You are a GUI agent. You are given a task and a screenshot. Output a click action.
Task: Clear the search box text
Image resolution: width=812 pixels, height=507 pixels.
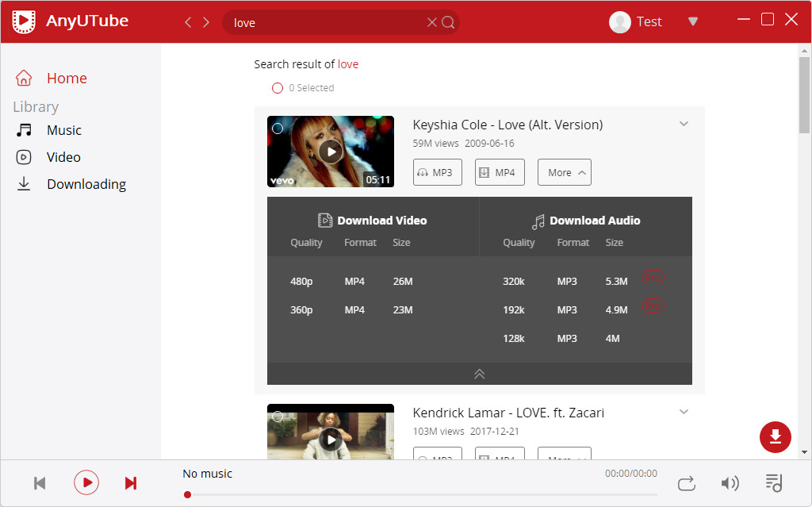point(431,21)
